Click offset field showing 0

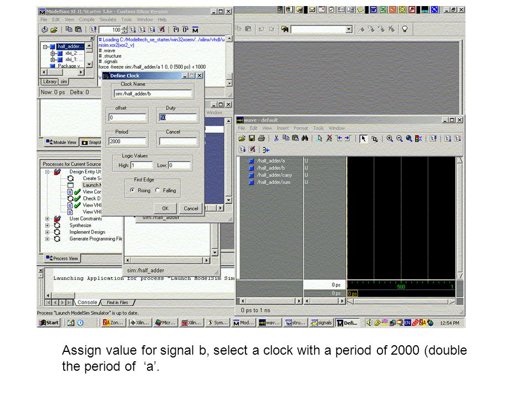(127, 117)
